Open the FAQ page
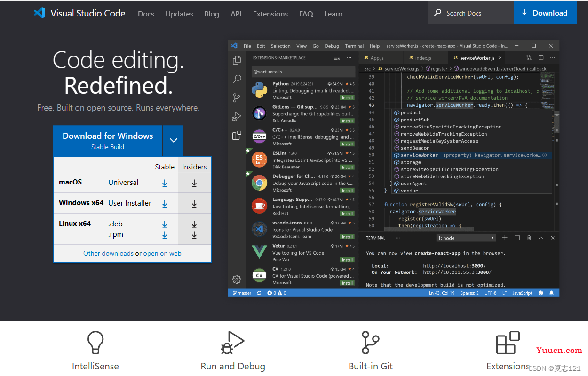The width and height of the screenshot is (588, 376). tap(306, 14)
